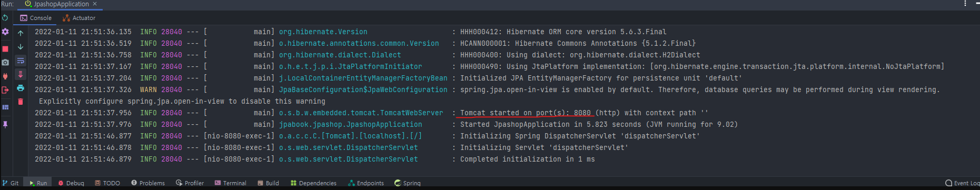The height and width of the screenshot is (190, 980).
Task: Click 'Initialized JPA EntityManagerFactory' log message
Action: click(x=601, y=78)
